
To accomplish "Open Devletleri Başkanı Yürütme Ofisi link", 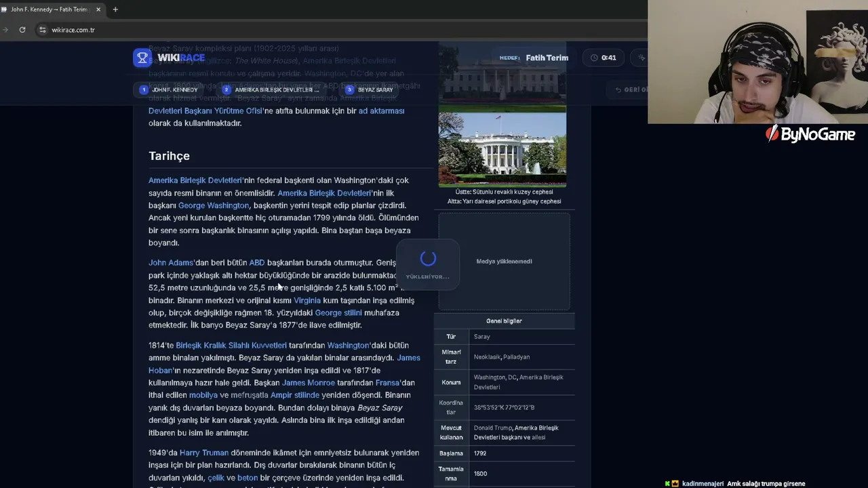I will [205, 110].
